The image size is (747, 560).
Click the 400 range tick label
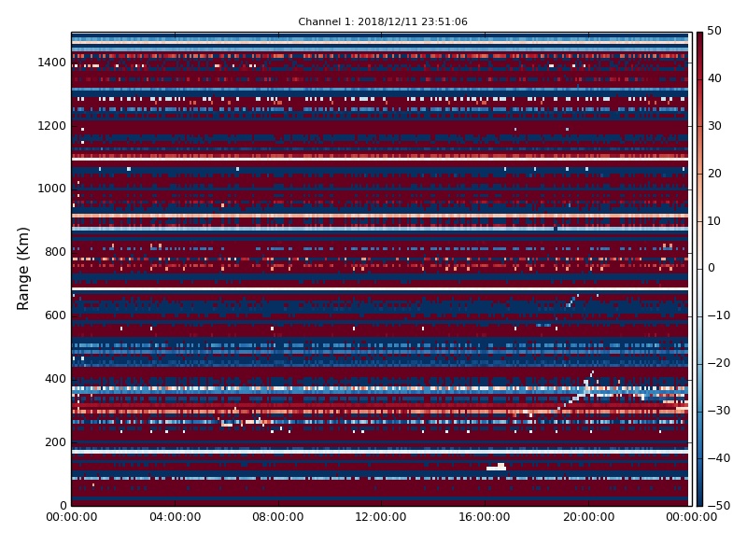coord(55,379)
